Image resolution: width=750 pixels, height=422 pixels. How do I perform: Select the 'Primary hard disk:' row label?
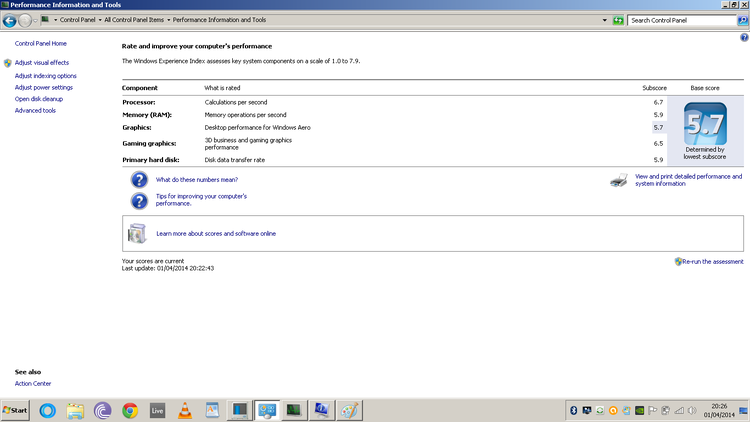pos(151,160)
